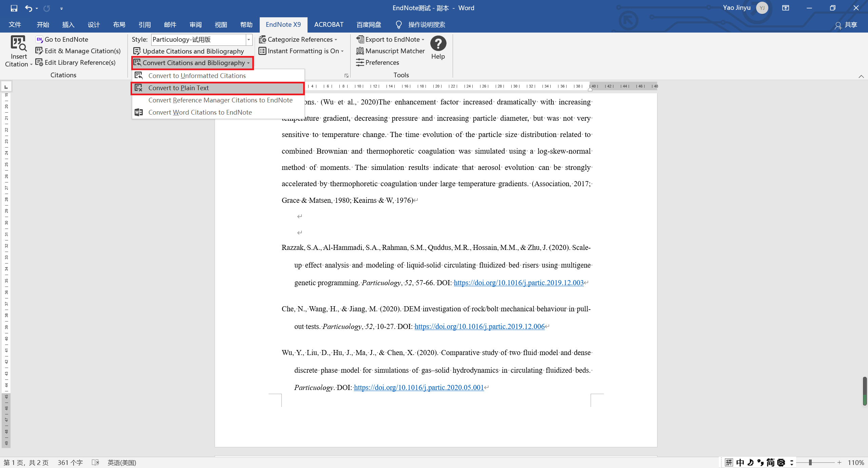Click the Save icon in title bar
The width and height of the screenshot is (868, 468).
[14, 8]
